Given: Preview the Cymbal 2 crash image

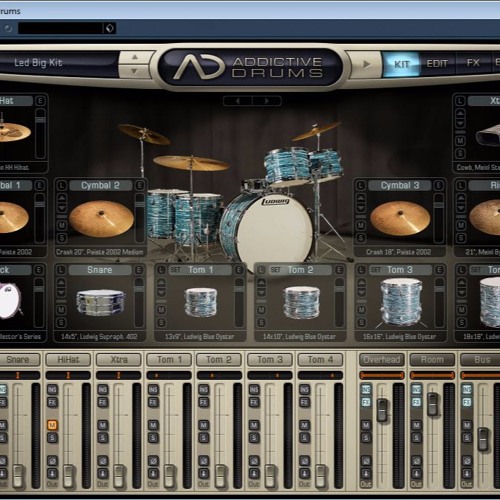Looking at the screenshot, I should 101,218.
